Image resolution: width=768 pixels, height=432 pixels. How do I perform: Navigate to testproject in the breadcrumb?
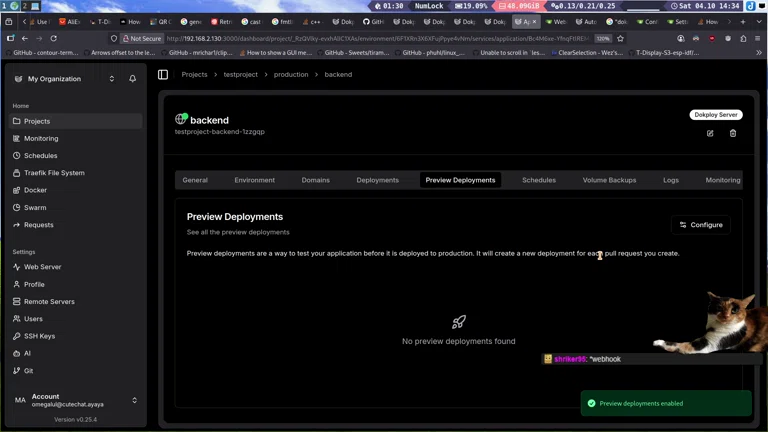240,74
